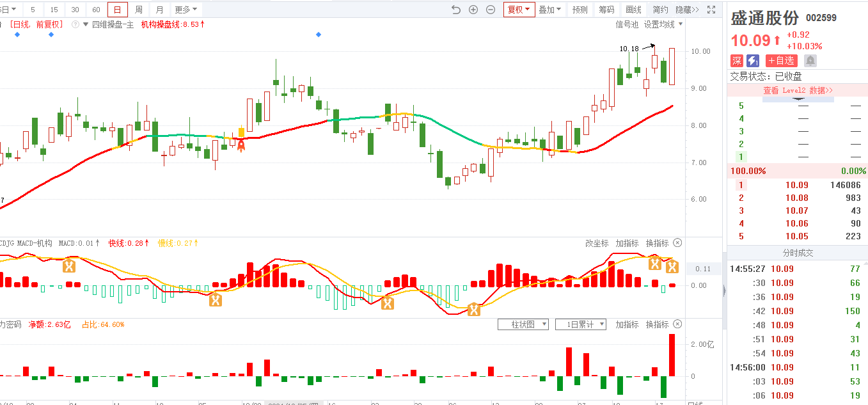Click the 画线 drawing button
This screenshot has width=868, height=405.
(x=633, y=10)
